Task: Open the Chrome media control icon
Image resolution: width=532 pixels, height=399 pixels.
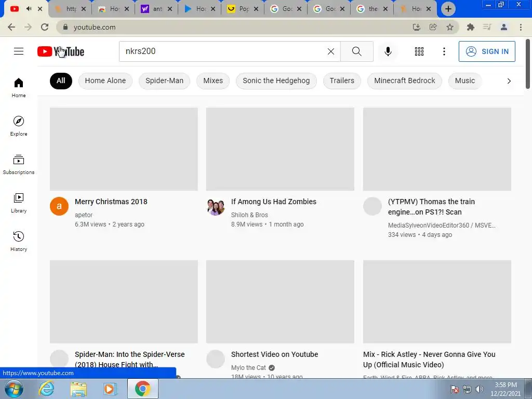Action: (487, 27)
